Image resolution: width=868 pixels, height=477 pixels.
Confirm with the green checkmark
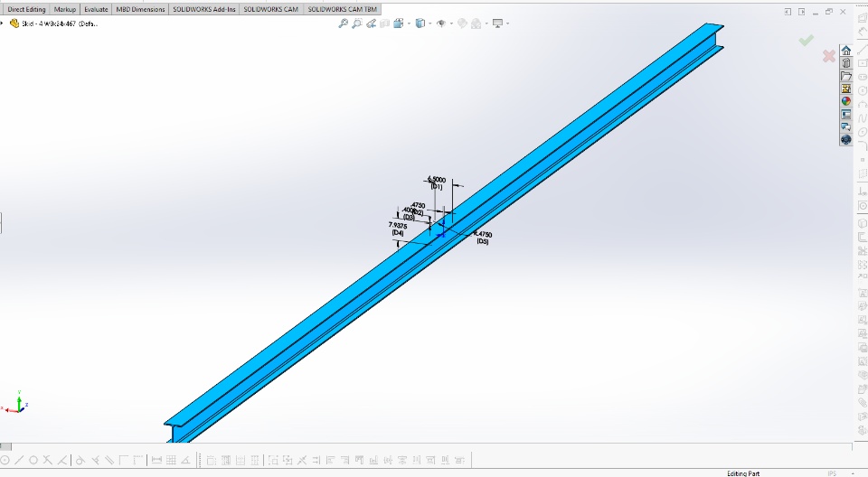point(806,40)
